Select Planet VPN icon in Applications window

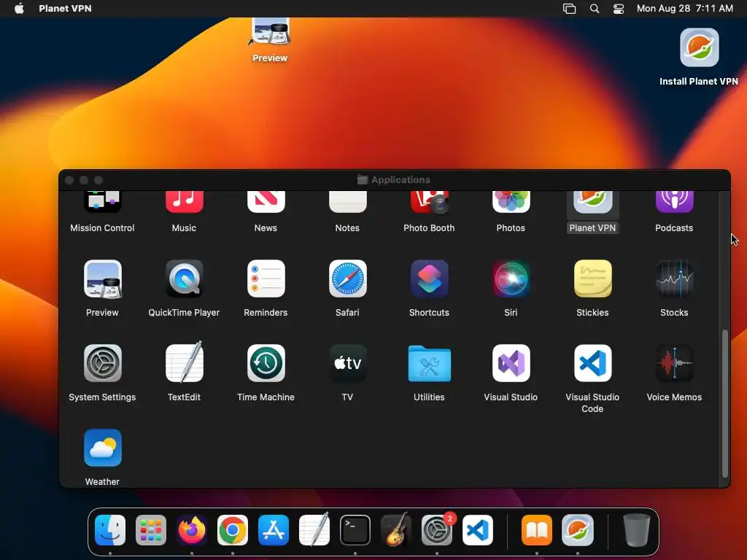click(592, 202)
